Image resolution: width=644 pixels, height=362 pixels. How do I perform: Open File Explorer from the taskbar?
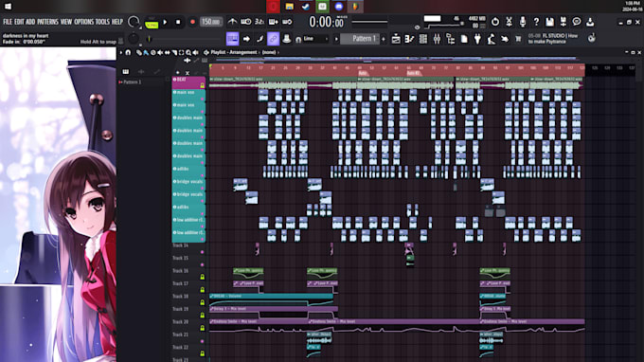click(289, 7)
